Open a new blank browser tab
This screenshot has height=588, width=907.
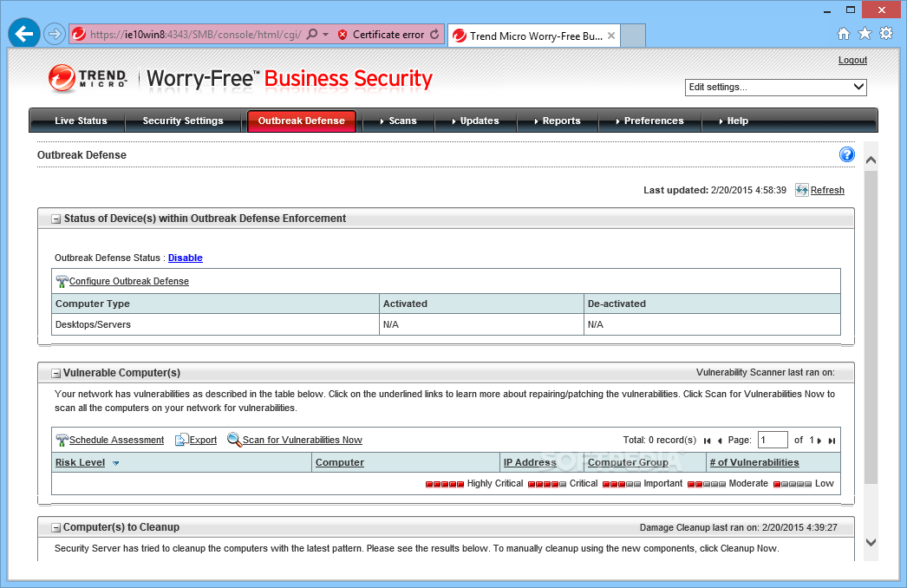[633, 36]
